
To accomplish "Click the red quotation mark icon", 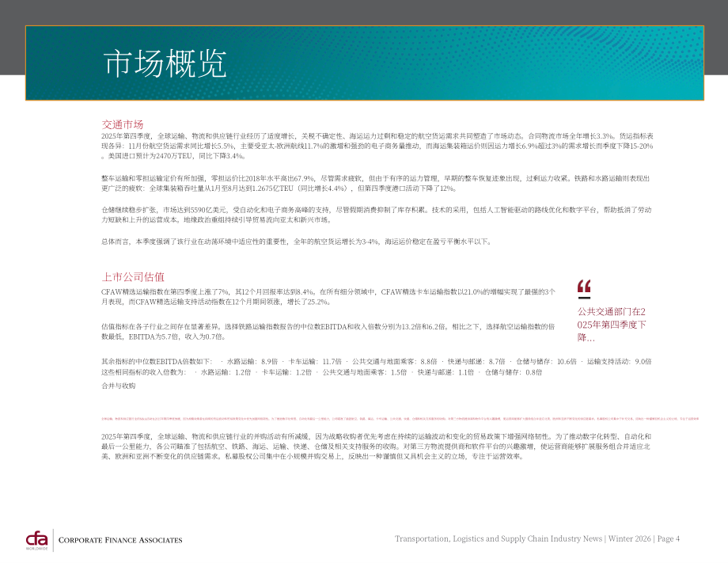I will [584, 286].
